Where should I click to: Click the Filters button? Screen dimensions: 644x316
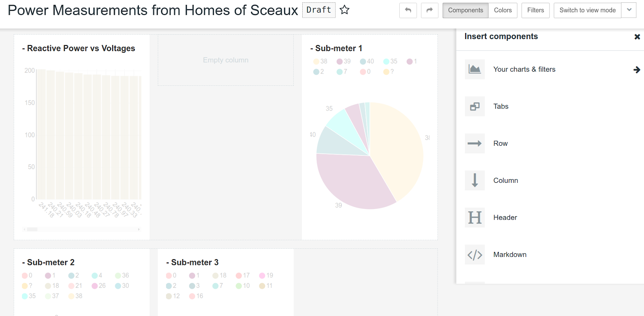coord(535,10)
